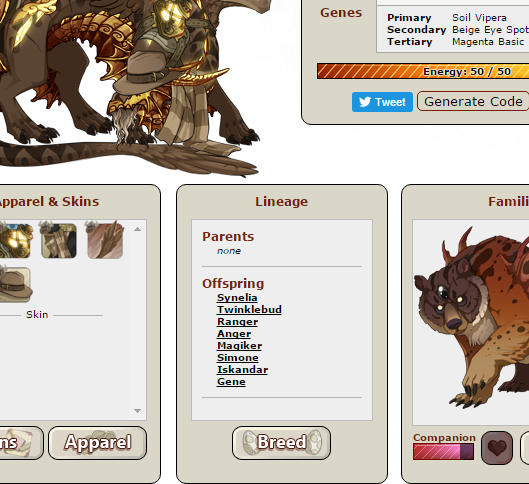Open Simone's dragon profile link
Image resolution: width=529 pixels, height=484 pixels.
point(238,358)
